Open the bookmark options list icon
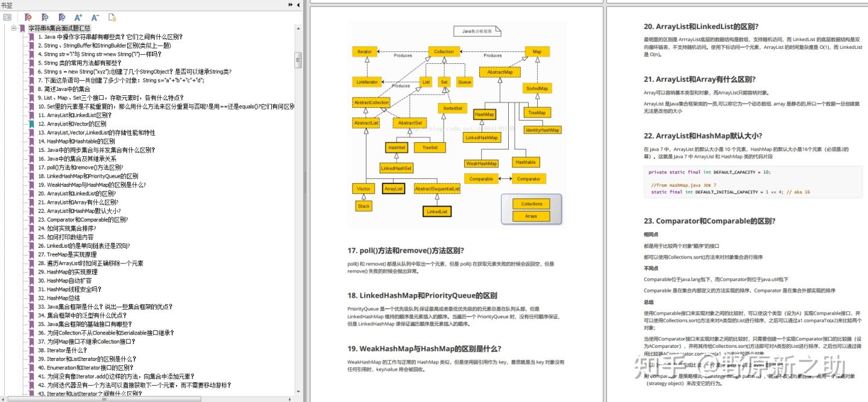868x402 pixels. pyautogui.click(x=7, y=17)
